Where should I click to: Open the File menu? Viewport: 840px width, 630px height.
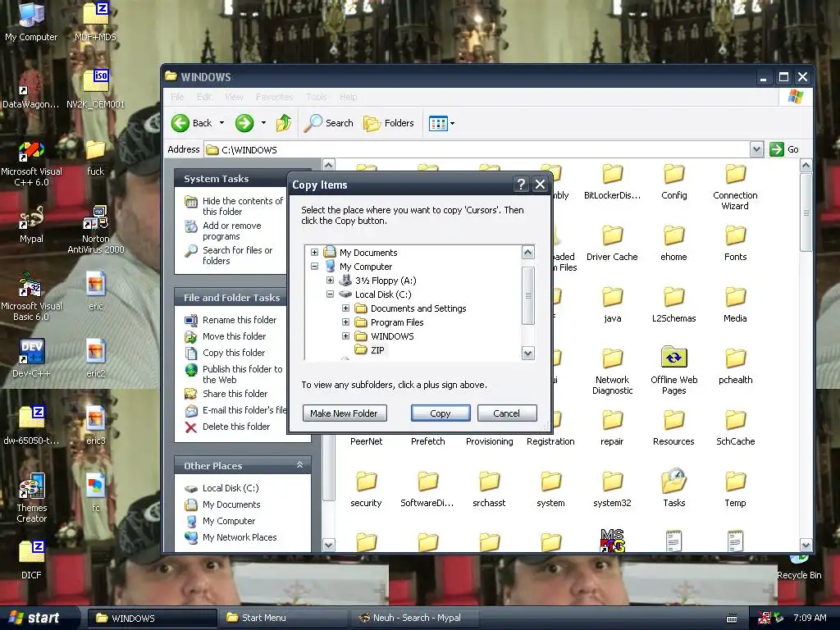click(x=177, y=97)
